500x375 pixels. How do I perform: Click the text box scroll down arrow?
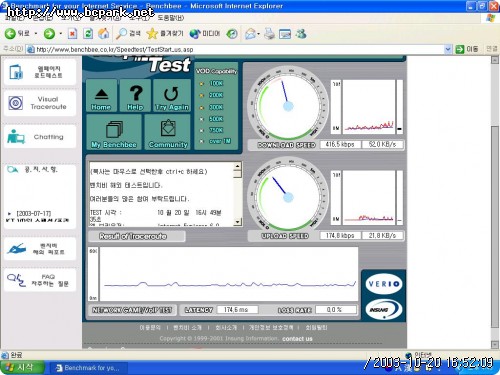click(x=237, y=222)
